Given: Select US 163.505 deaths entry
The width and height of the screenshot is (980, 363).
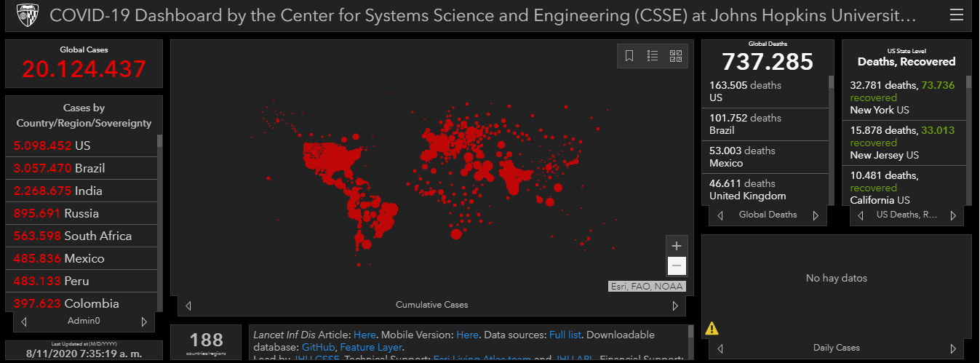Looking at the screenshot, I should tap(765, 92).
